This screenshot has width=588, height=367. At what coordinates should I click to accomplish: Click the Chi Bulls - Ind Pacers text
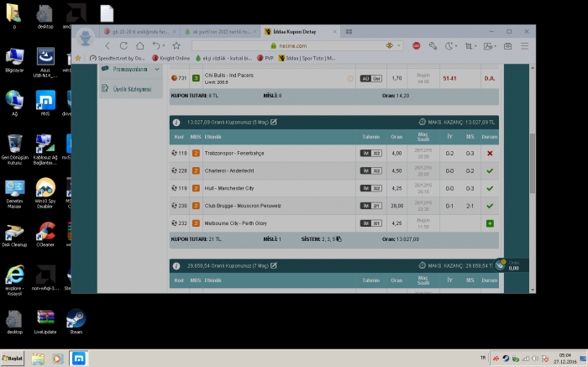click(228, 76)
